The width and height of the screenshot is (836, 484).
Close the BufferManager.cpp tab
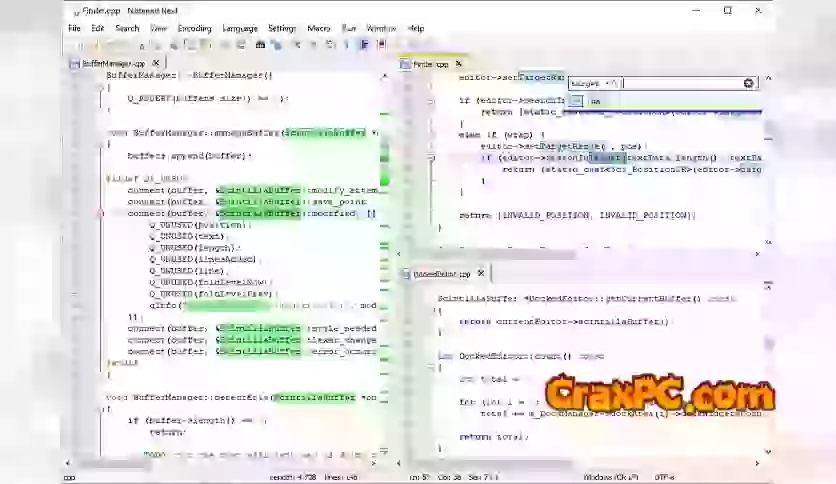pos(154,63)
